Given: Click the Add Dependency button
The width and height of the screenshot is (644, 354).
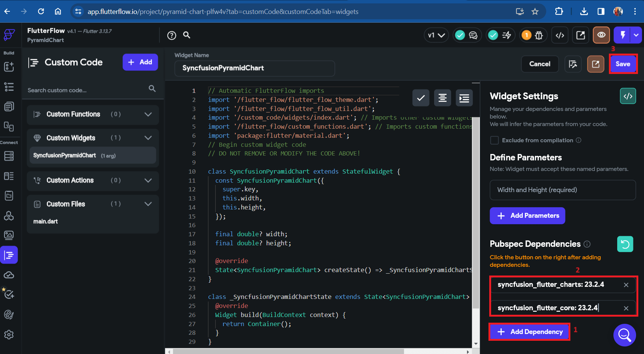Looking at the screenshot, I should click(530, 332).
